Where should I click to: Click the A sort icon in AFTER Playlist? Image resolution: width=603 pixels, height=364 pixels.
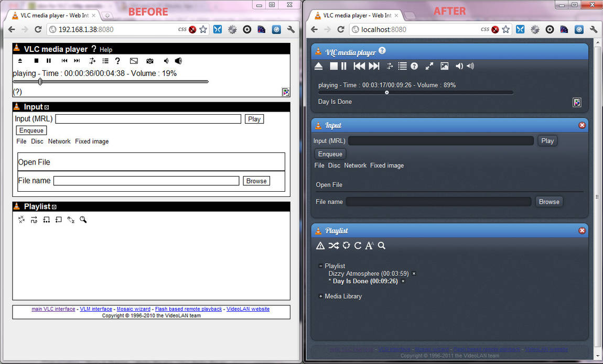coord(369,245)
